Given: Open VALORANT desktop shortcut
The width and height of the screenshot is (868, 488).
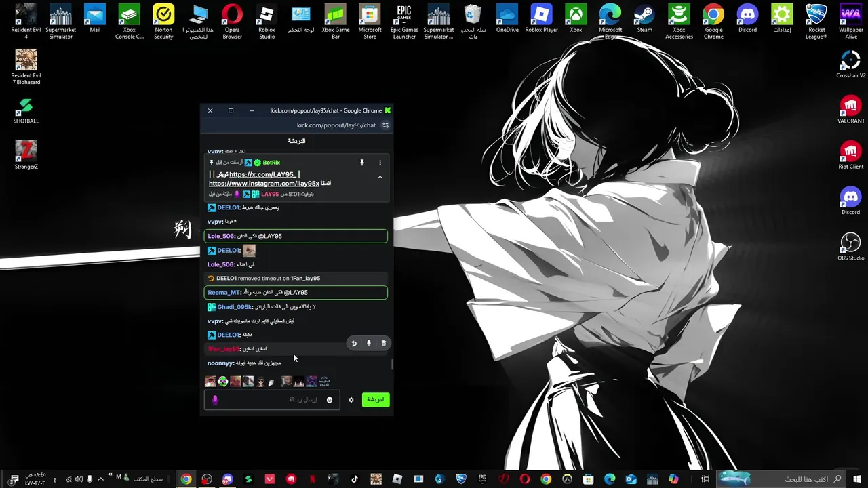Looking at the screenshot, I should pyautogui.click(x=850, y=110).
